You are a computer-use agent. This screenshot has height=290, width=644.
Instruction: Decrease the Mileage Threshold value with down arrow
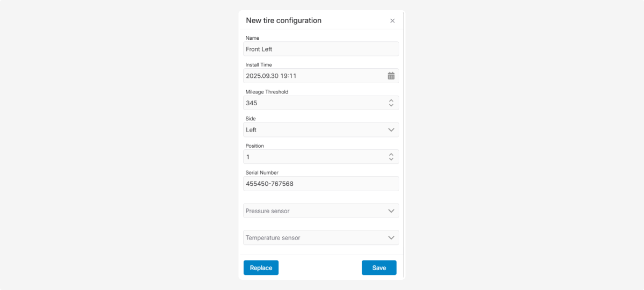coord(391,105)
